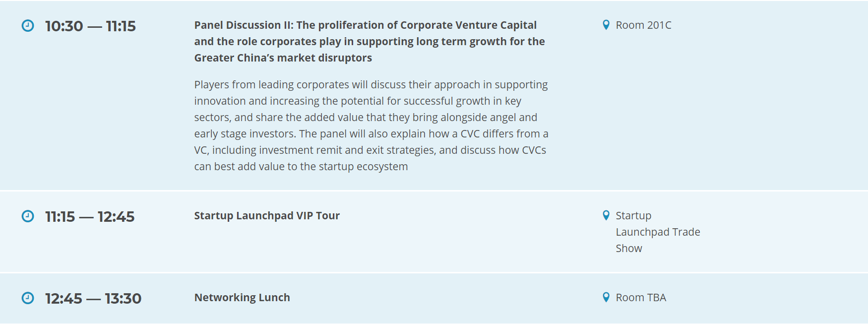
Task: Click the Room TBA location text
Action: 641,297
